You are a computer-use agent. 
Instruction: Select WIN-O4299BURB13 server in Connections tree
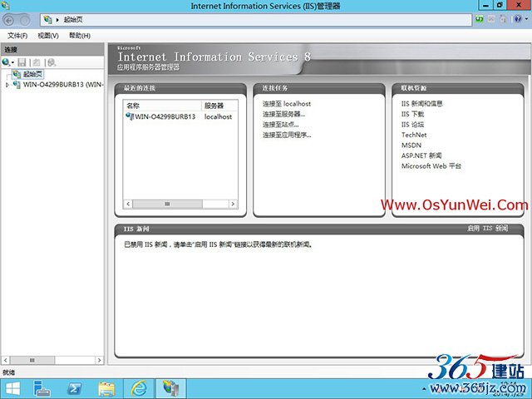[63, 85]
